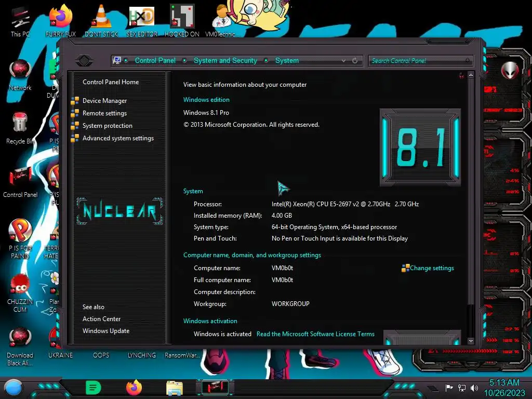
Task: Click the scrollbar up arrow
Action: (x=471, y=75)
